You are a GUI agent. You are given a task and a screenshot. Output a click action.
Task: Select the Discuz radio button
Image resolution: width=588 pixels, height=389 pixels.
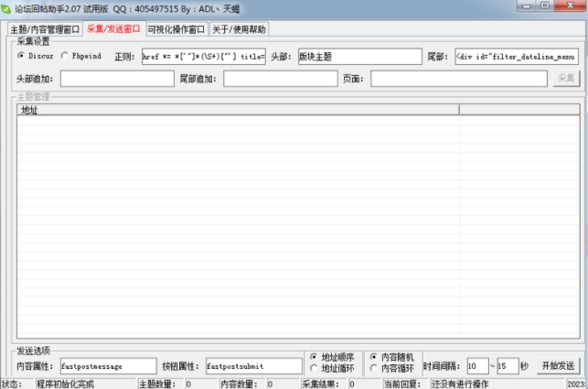(x=22, y=55)
